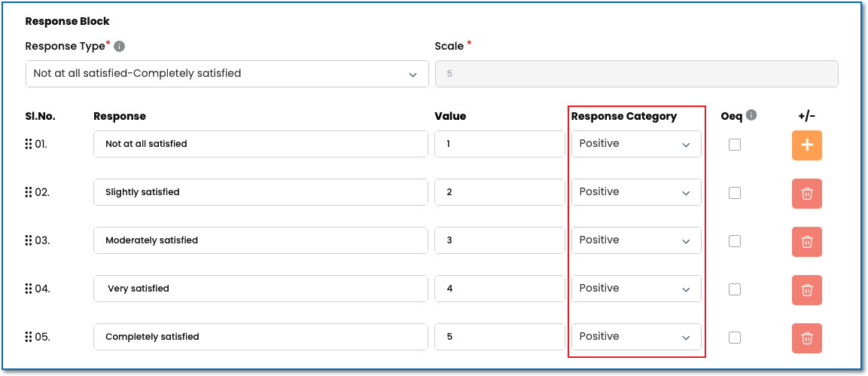This screenshot has width=868, height=376.
Task: Click the drag handle for row 03
Action: pyautogui.click(x=29, y=240)
